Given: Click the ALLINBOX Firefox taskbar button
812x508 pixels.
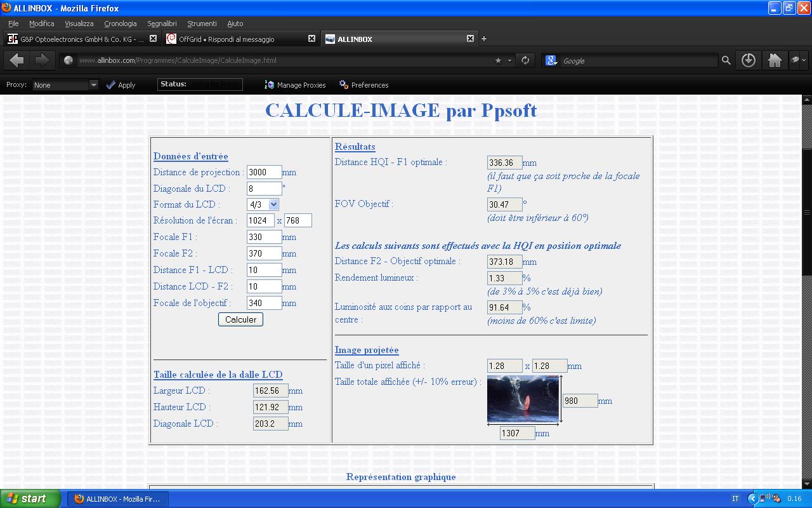Looking at the screenshot, I should (x=118, y=498).
